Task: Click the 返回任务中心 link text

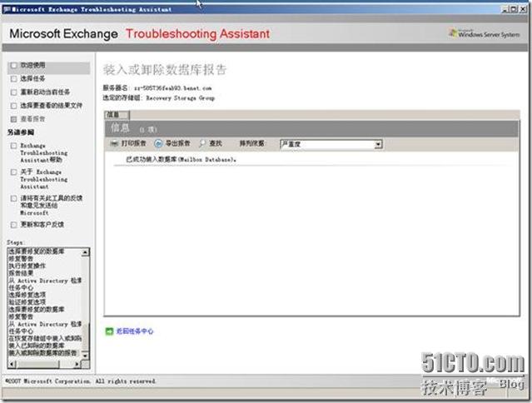Action: [135, 331]
